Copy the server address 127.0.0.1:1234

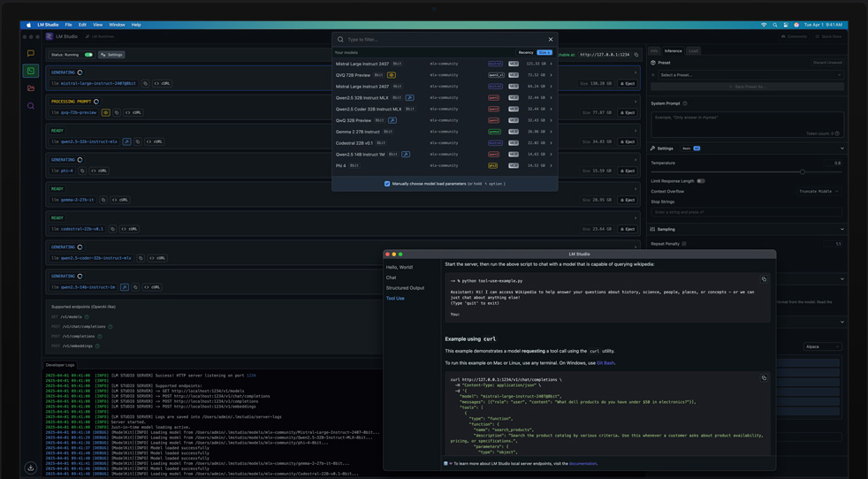point(636,55)
